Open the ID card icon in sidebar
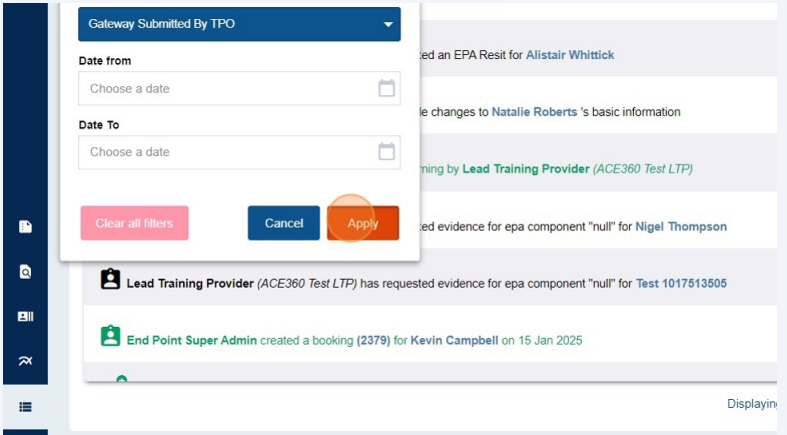 25,316
